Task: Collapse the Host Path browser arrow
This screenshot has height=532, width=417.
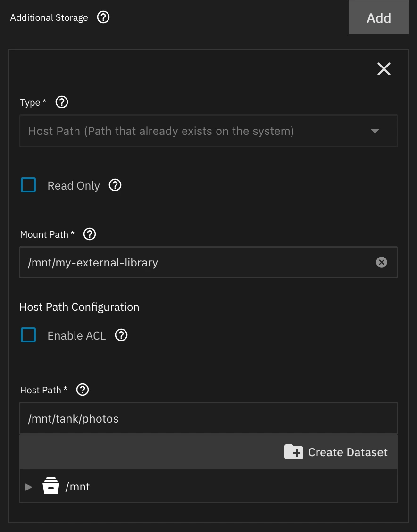Action: [29, 486]
